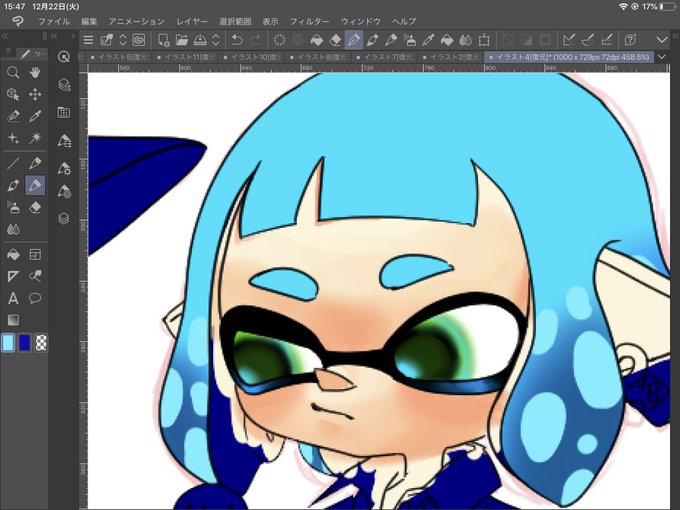This screenshot has width=680, height=510.
Task: Open the Layer property palette icon
Action: pos(64,85)
